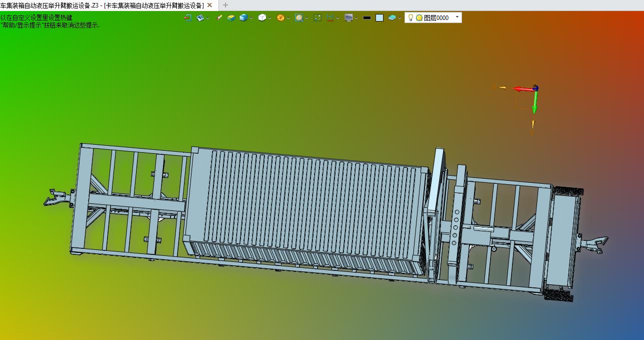Select the blue cube display mode icon
644x340 pixels.
[243, 18]
